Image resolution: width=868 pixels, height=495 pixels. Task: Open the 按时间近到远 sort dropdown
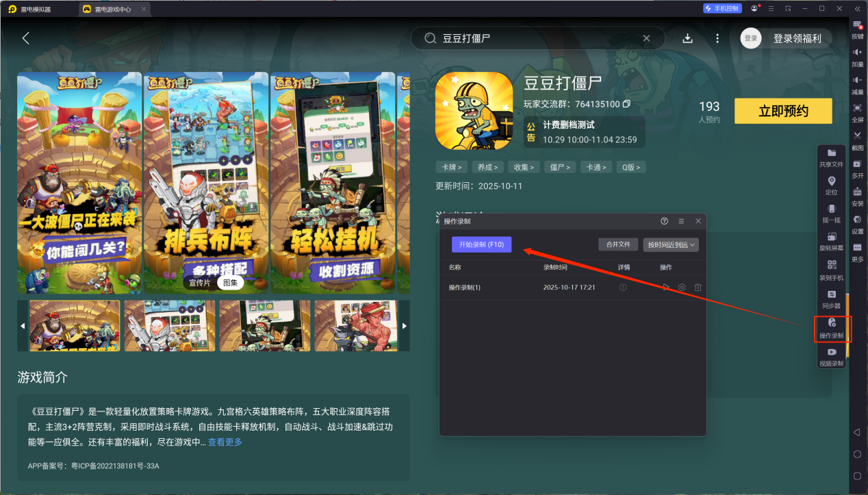[x=671, y=244]
